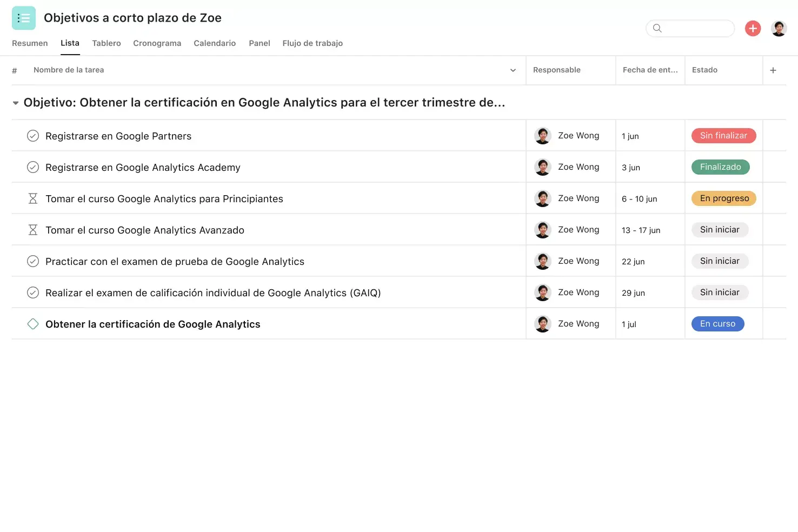Image resolution: width=798 pixels, height=532 pixels.
Task: Open the Flujo de trabajo tab
Action: coord(312,43)
